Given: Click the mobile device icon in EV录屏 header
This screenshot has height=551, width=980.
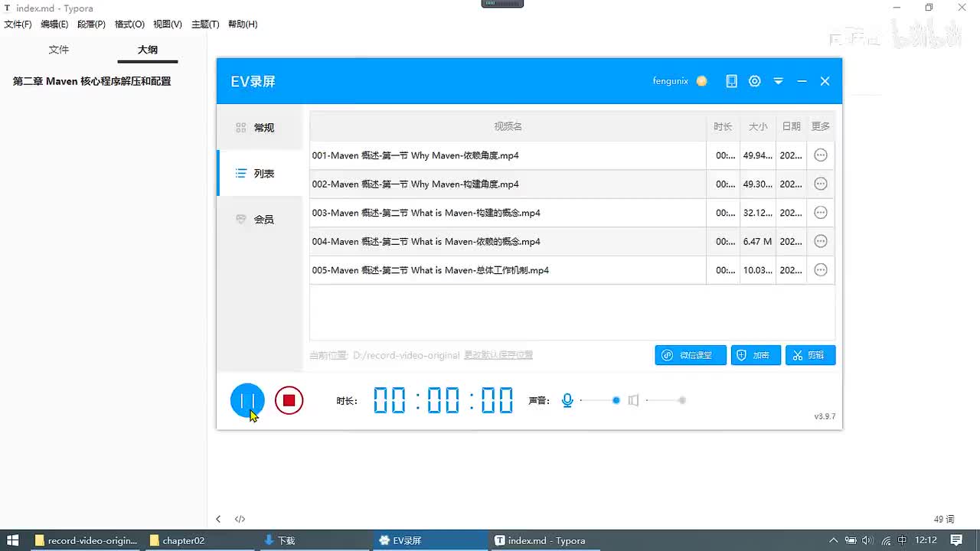Looking at the screenshot, I should pos(732,81).
